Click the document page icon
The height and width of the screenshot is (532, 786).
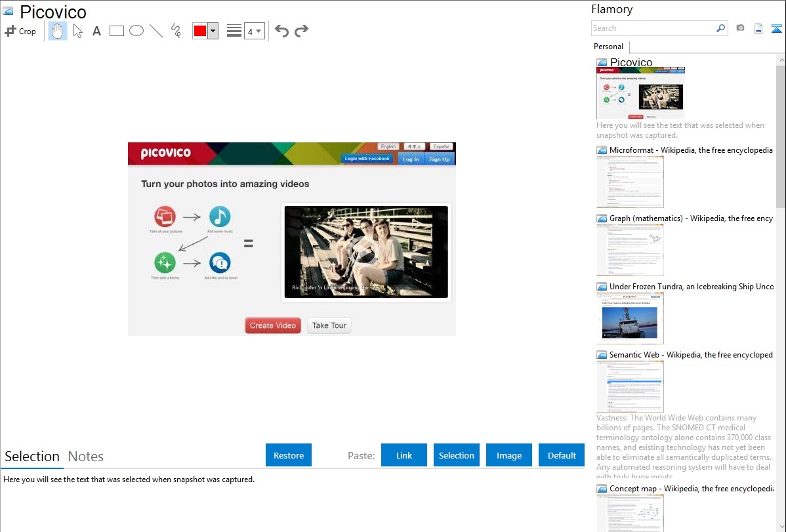pos(758,28)
